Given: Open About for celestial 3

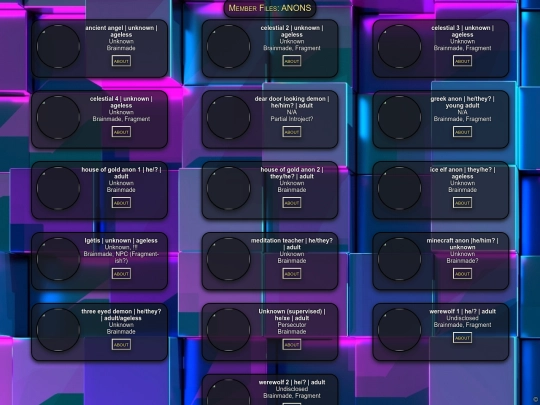Looking at the screenshot, I should pos(462,61).
